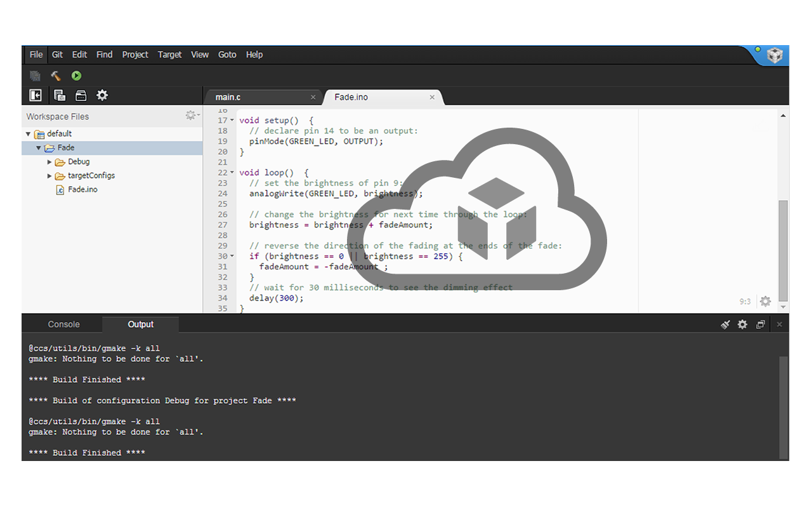The width and height of the screenshot is (812, 508).
Task: Collapse the default workspace node
Action: coord(28,134)
